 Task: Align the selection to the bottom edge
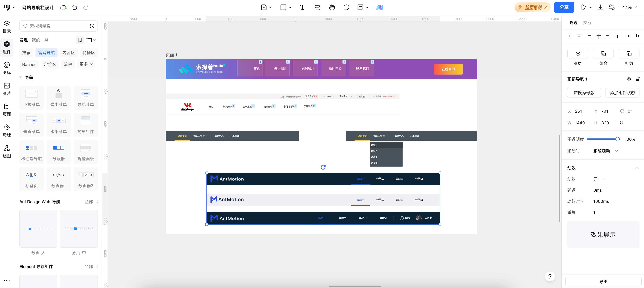pyautogui.click(x=638, y=36)
